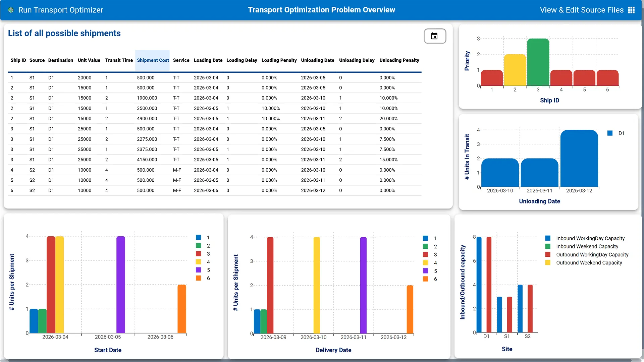This screenshot has width=644, height=362.
Task: Click the green Ship ID 3 priority bar
Action: pyautogui.click(x=538, y=62)
